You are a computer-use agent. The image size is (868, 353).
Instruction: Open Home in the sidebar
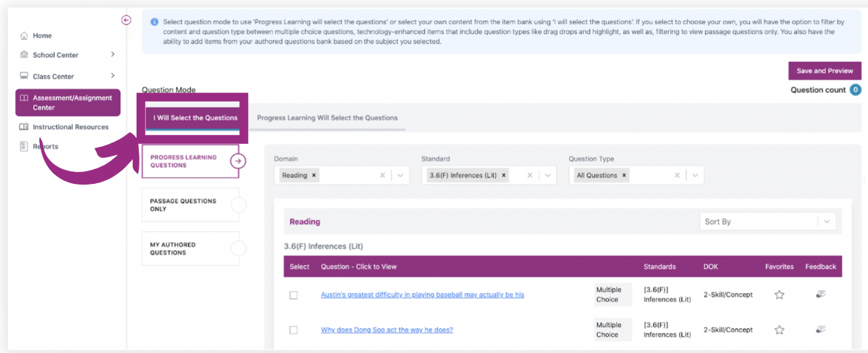tap(42, 35)
